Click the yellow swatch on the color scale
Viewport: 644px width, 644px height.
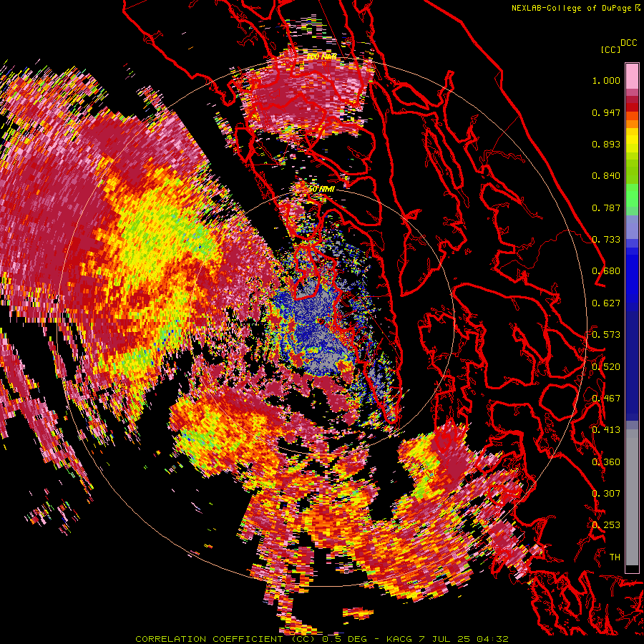pyautogui.click(x=632, y=141)
